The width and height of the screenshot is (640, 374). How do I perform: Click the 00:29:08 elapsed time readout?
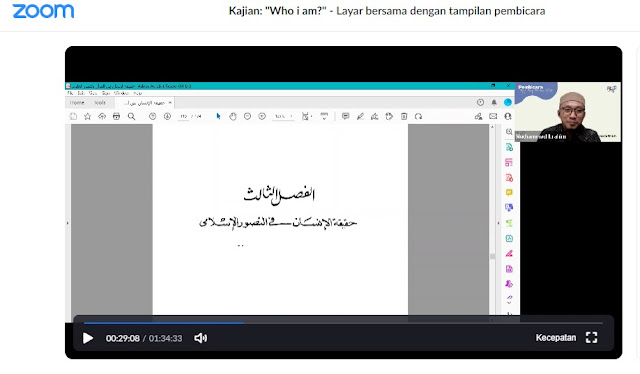coord(122,338)
